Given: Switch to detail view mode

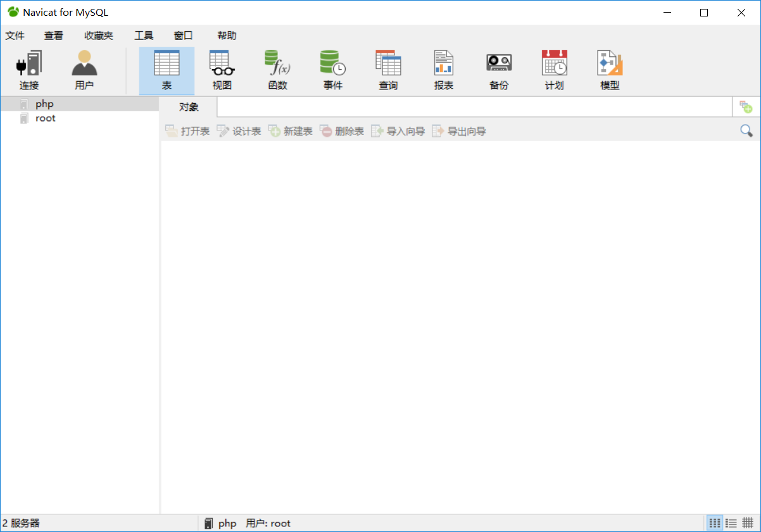Looking at the screenshot, I should 748,523.
